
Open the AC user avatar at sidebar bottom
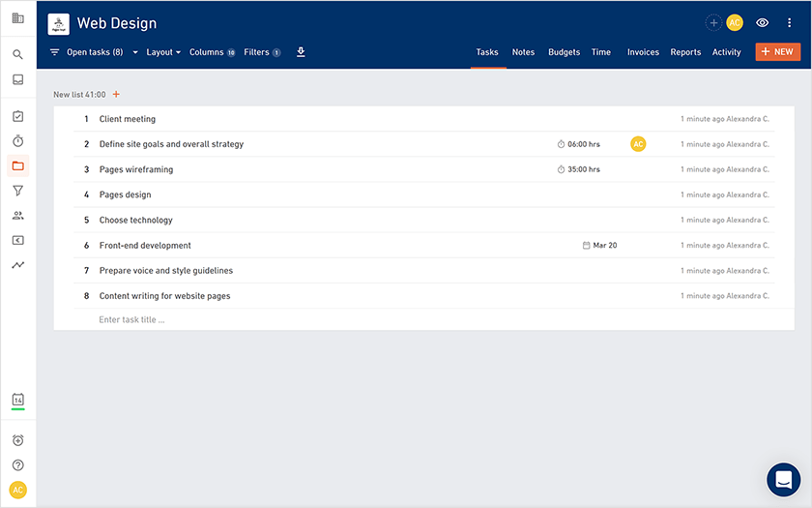17,490
